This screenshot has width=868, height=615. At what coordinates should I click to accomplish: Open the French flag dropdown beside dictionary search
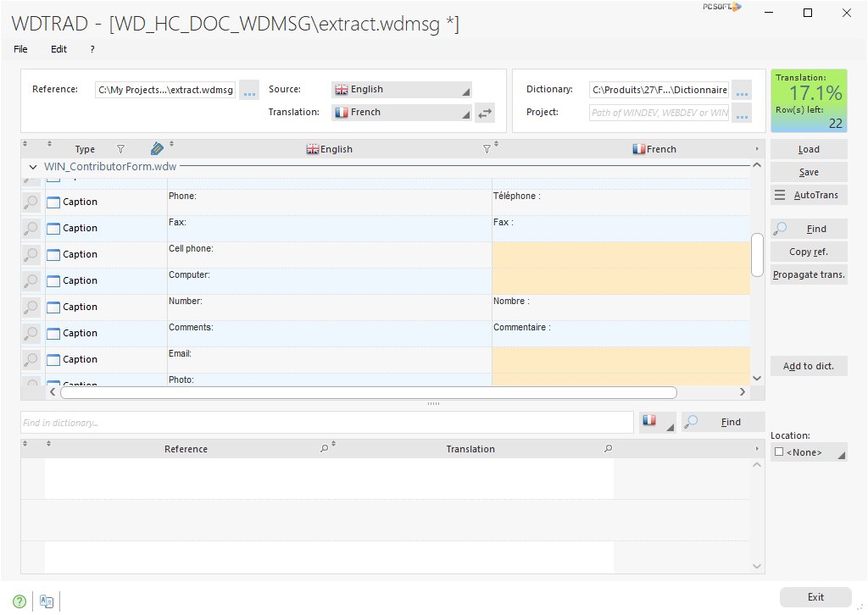tap(658, 422)
